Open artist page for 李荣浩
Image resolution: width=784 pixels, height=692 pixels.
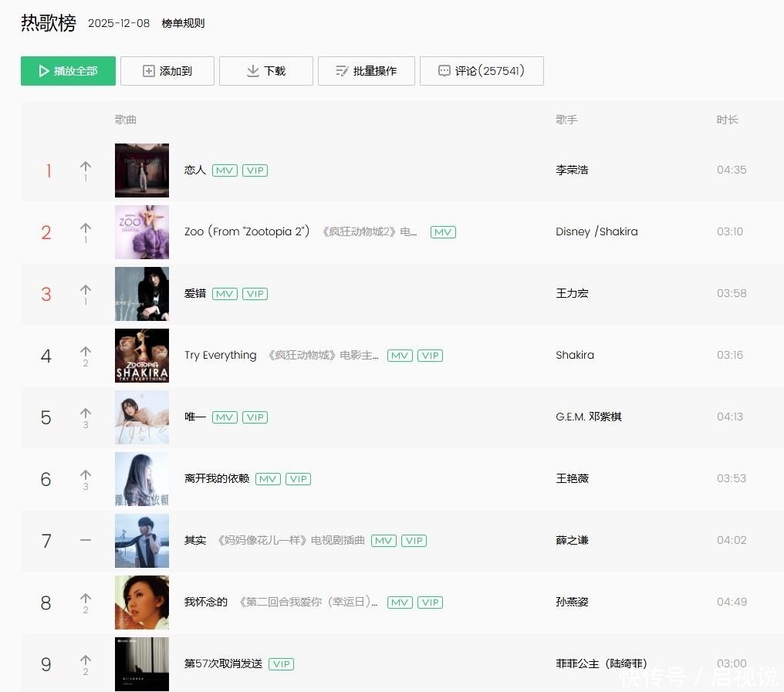point(572,170)
